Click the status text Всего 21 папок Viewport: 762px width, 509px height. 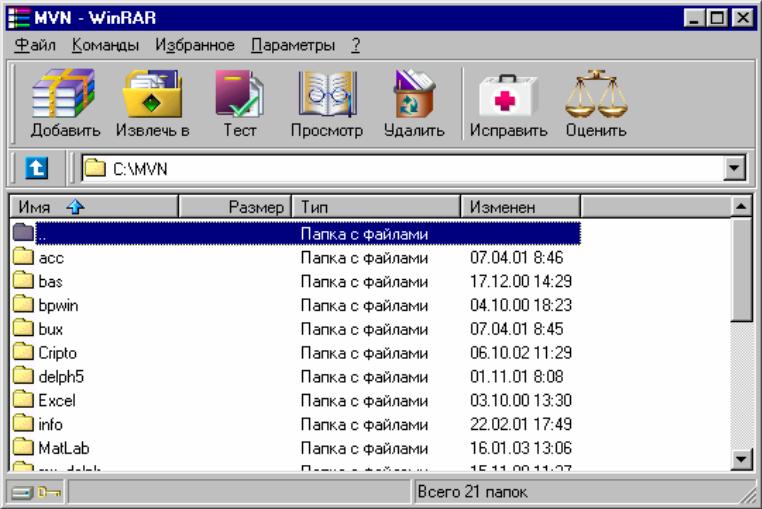pos(472,492)
